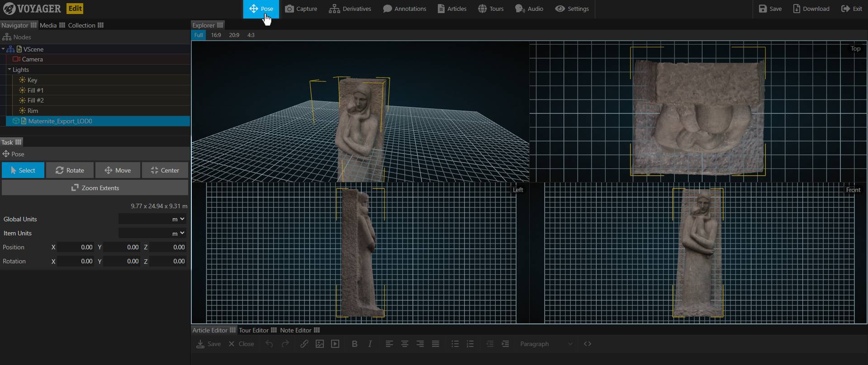Open the Annotations task
Image resolution: width=868 pixels, height=365 pixels.
404,9
